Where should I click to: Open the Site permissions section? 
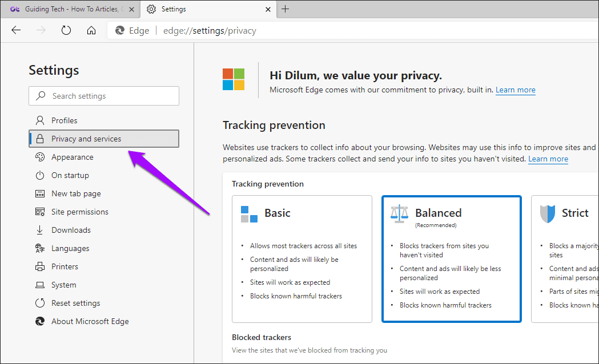pyautogui.click(x=104, y=212)
